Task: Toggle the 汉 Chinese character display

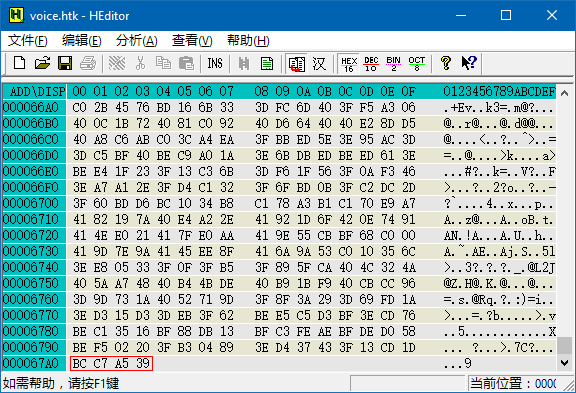Action: coord(319,63)
